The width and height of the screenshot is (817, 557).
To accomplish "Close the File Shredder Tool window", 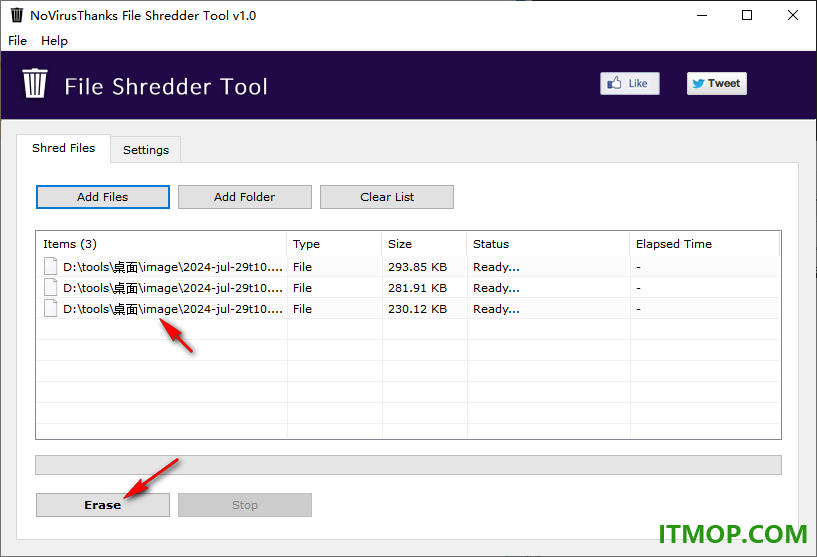I will click(793, 15).
